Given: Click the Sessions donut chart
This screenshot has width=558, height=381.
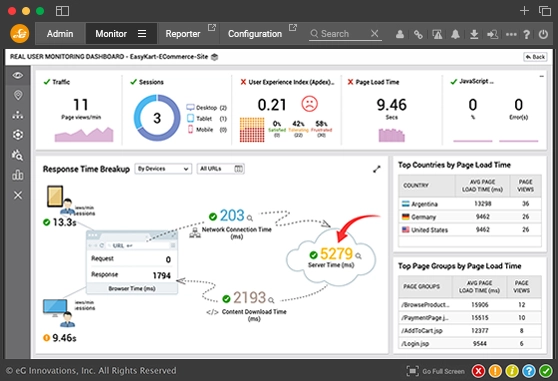Looking at the screenshot, I should (157, 118).
